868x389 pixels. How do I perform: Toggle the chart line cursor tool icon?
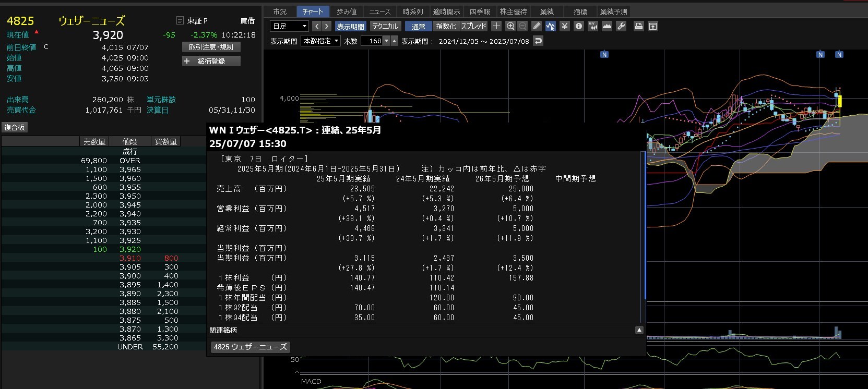pyautogui.click(x=551, y=26)
